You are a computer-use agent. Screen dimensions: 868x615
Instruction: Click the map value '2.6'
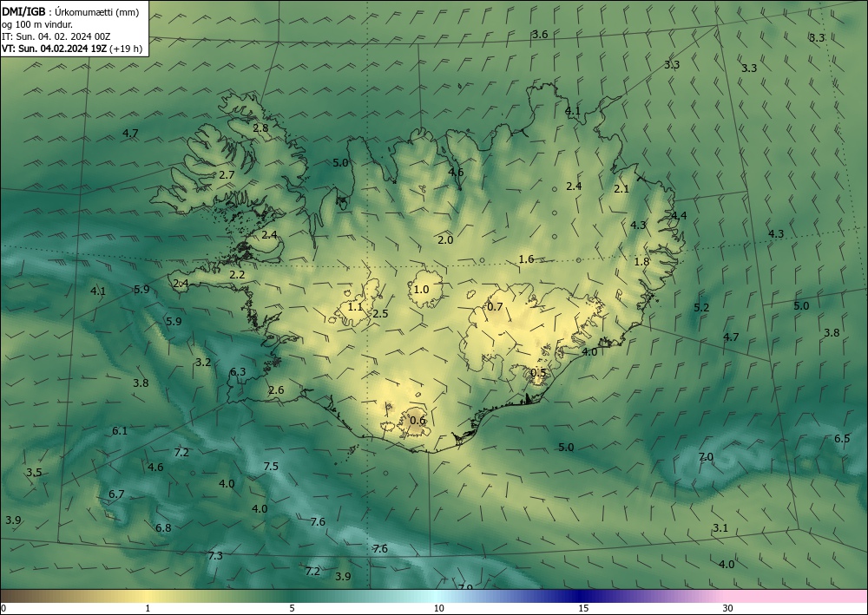276,390
